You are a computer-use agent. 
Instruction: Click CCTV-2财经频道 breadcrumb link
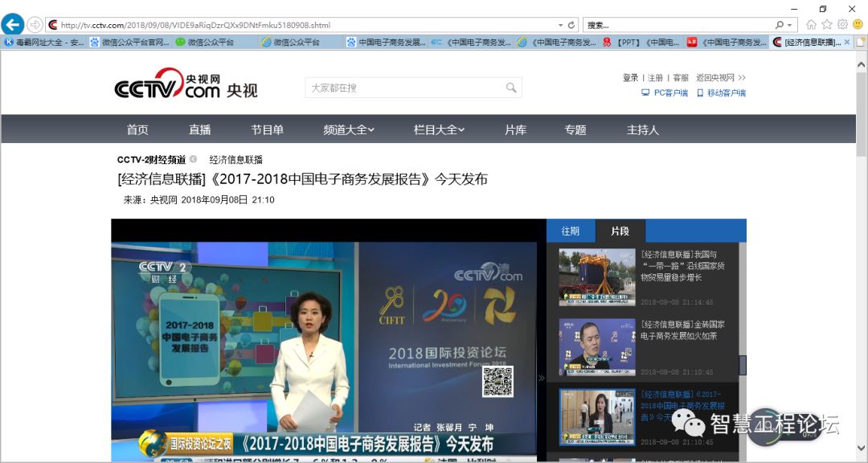point(151,159)
